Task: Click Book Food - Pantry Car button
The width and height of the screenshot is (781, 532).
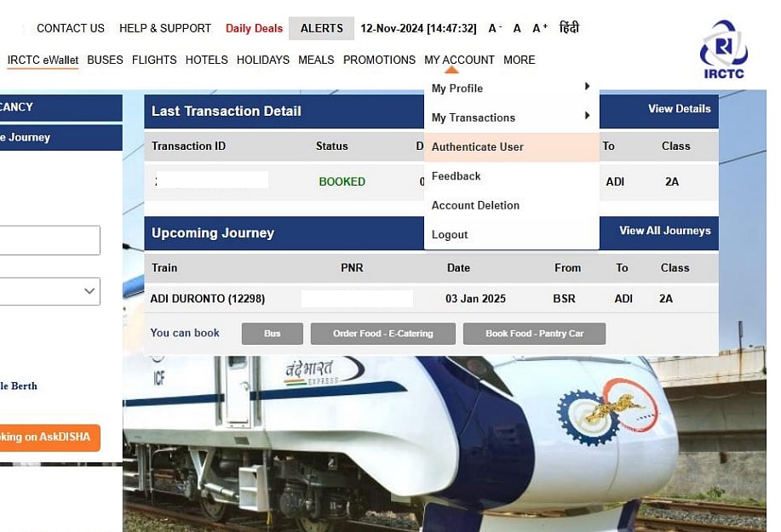Action: click(534, 334)
